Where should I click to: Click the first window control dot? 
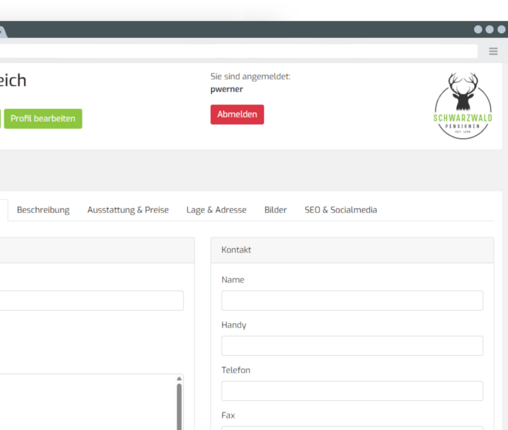(x=478, y=30)
